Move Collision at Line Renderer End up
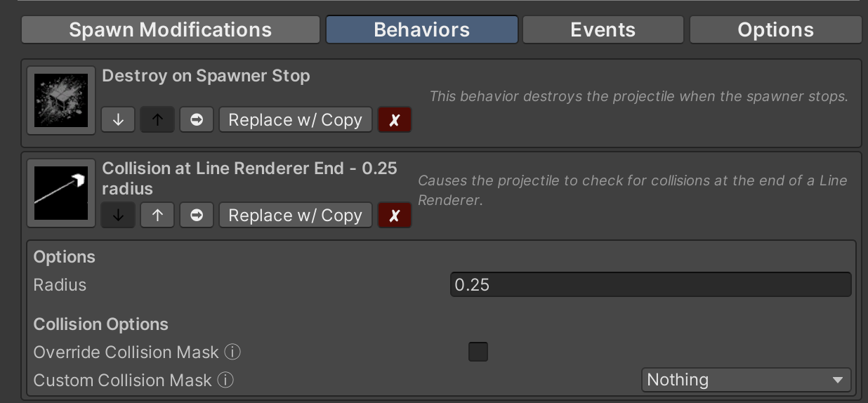Viewport: 868px width, 403px height. pos(157,216)
